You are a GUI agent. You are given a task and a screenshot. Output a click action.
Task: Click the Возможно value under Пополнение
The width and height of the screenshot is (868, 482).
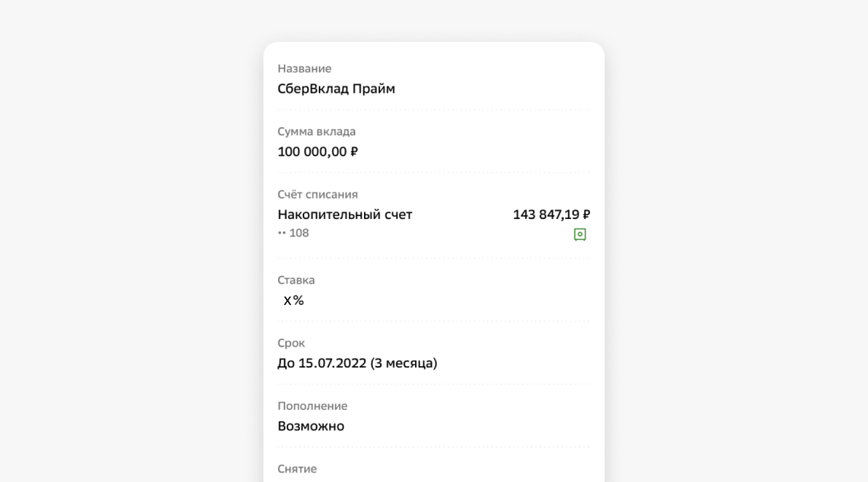pyautogui.click(x=311, y=426)
